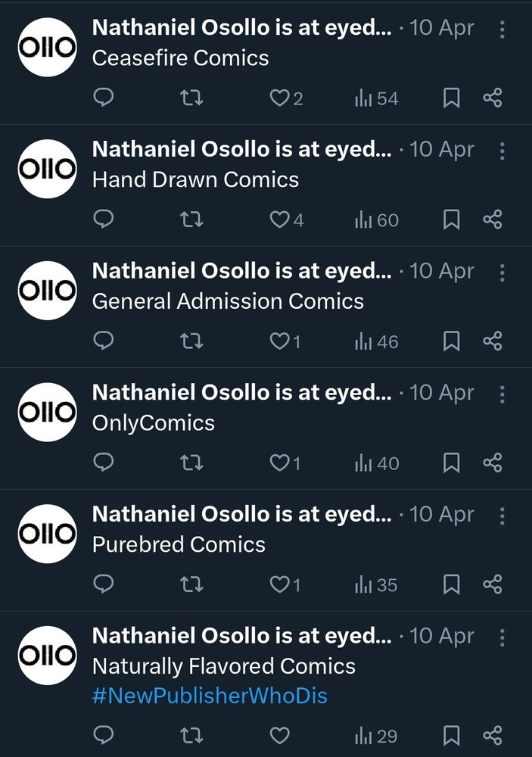
Task: Open the #NewPublisherWhoDis hashtag
Action: pos(210,696)
